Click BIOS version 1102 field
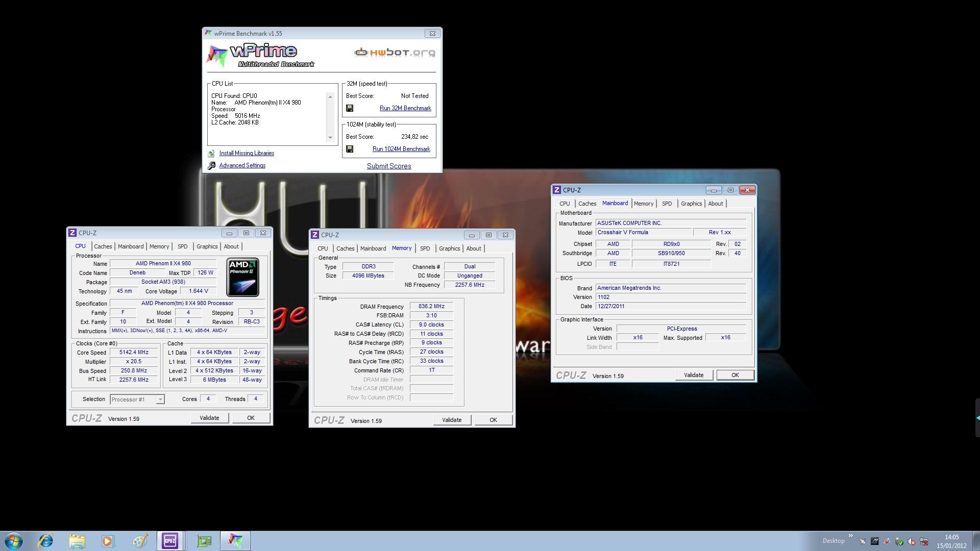The width and height of the screenshot is (980, 551). pyautogui.click(x=671, y=297)
